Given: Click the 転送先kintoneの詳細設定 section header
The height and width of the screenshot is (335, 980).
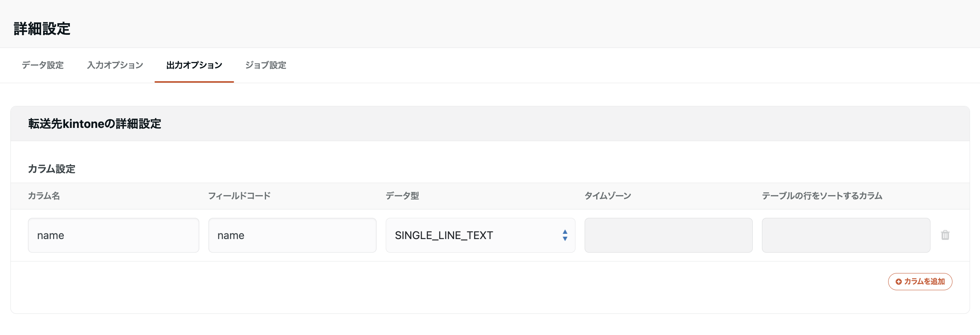Looking at the screenshot, I should [x=95, y=124].
